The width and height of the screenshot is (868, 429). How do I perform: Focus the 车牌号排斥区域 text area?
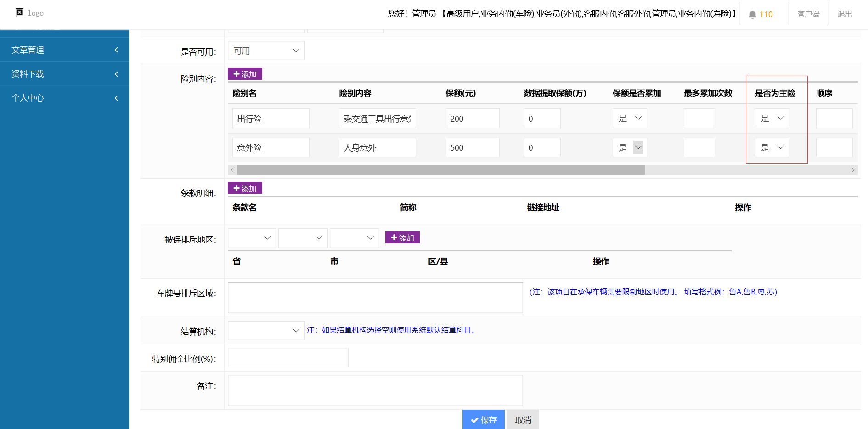pos(375,298)
